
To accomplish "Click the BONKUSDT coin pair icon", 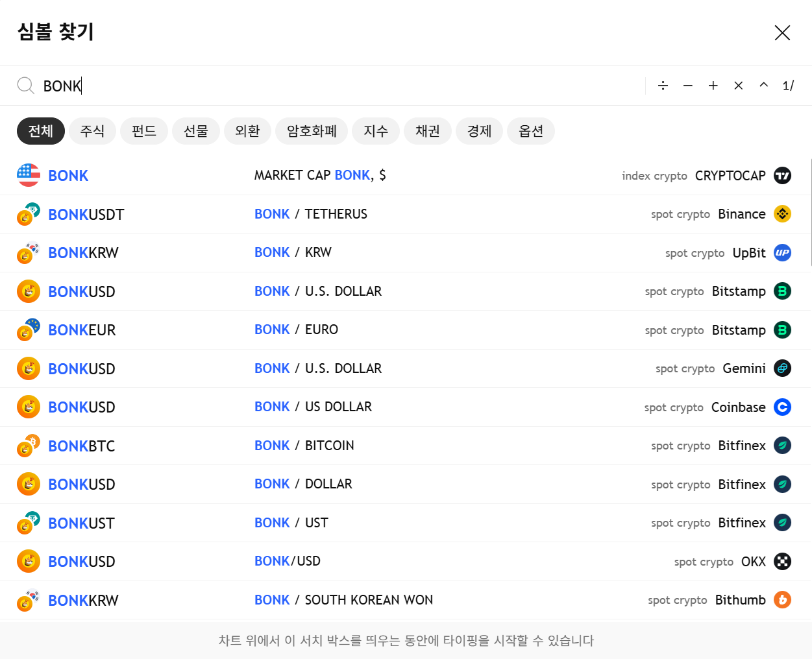I will point(29,214).
